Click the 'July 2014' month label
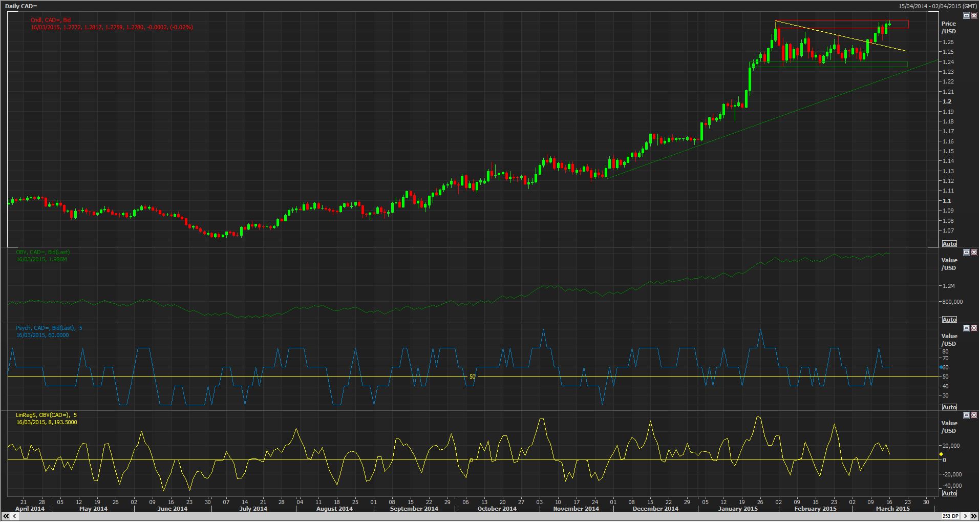The height and width of the screenshot is (522, 980). tap(253, 509)
